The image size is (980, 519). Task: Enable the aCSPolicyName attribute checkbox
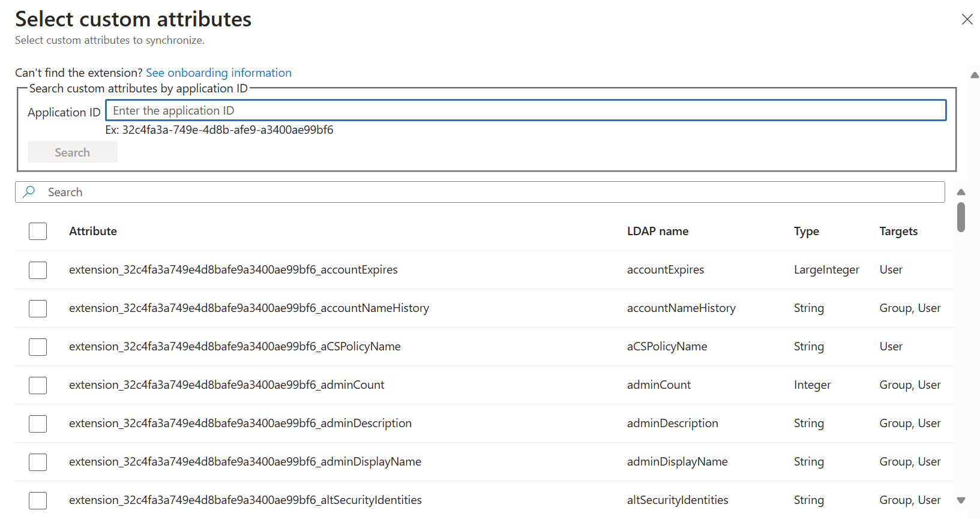[38, 347]
